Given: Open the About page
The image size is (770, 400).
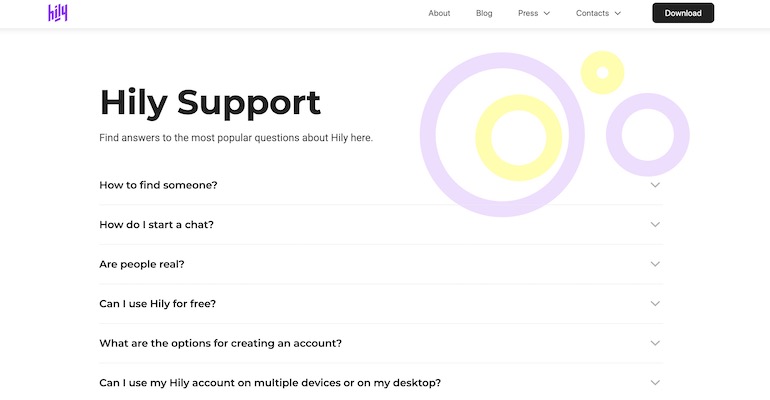Looking at the screenshot, I should click(439, 13).
